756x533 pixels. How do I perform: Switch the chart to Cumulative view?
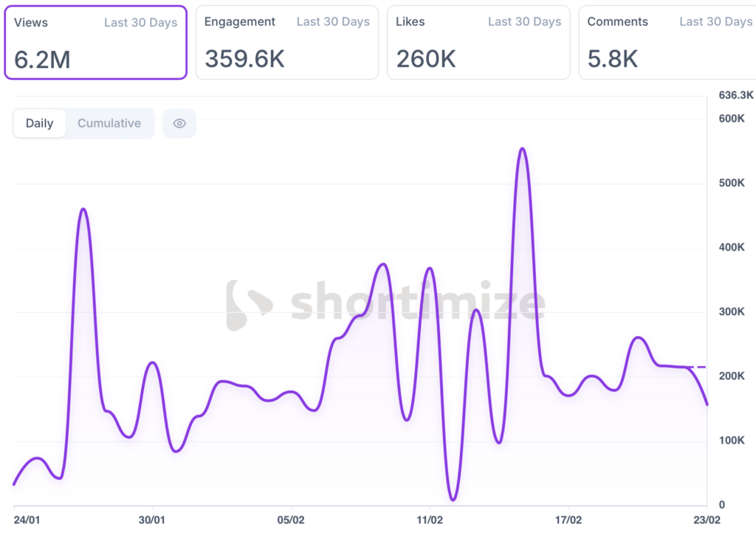click(109, 123)
